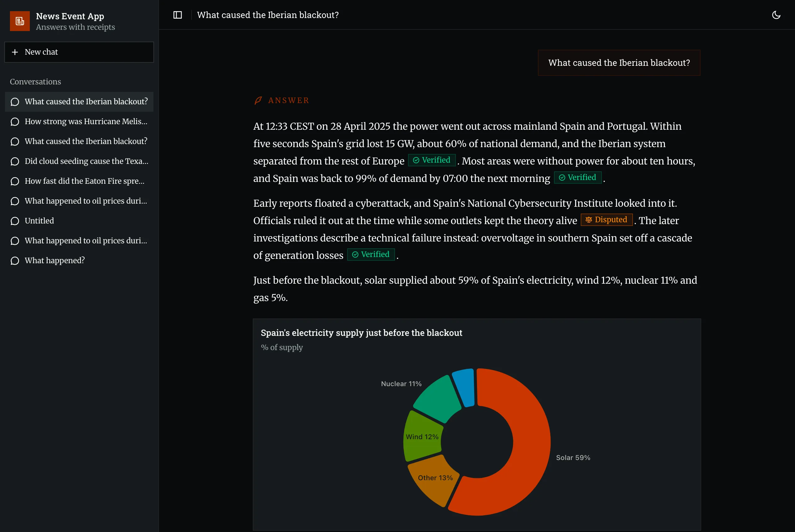Click chat bubble icon beside 'Untitled'
The width and height of the screenshot is (795, 532).
coord(15,221)
